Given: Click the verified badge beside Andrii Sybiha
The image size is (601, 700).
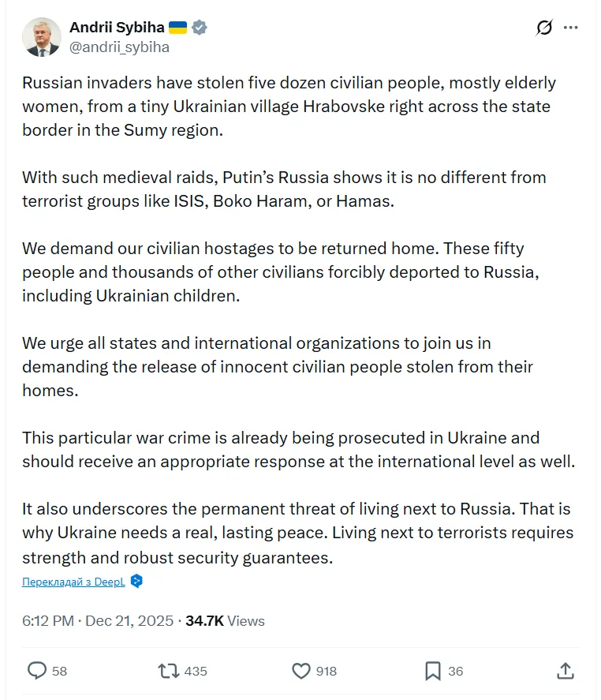Looking at the screenshot, I should (200, 26).
